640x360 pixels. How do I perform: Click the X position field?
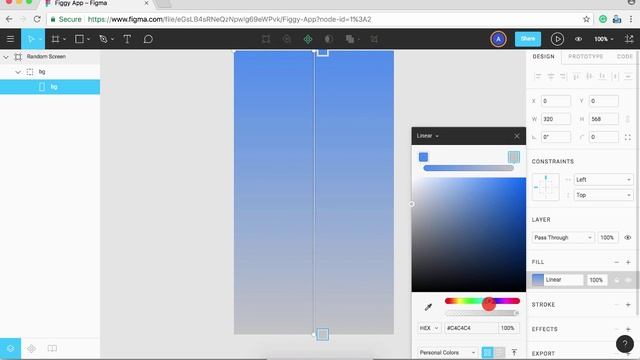556,101
